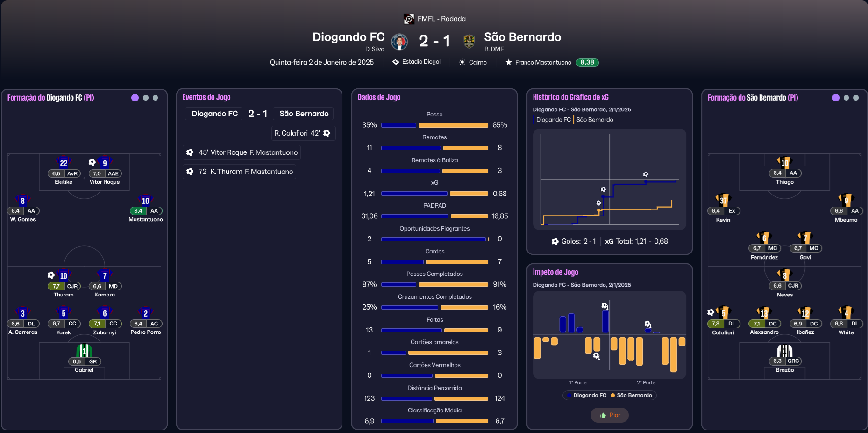Click the Posse possession bar
This screenshot has height=433, width=868.
click(x=434, y=125)
